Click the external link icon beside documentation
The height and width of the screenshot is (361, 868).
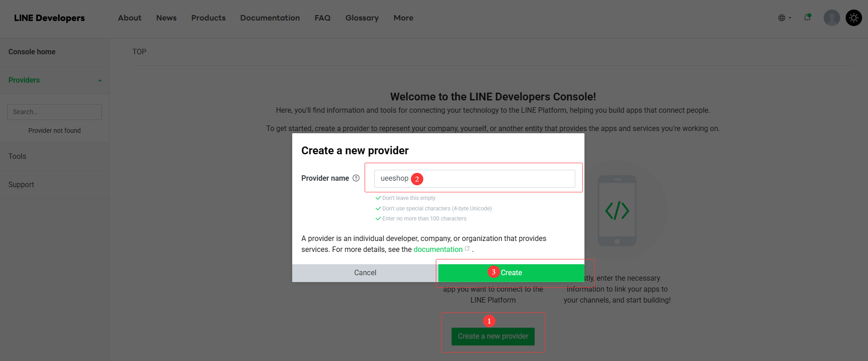point(467,249)
